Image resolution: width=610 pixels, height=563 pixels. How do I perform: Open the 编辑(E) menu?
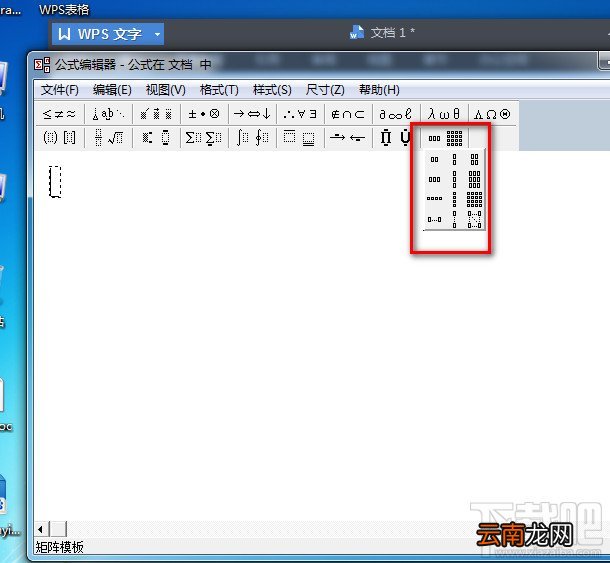pos(112,90)
